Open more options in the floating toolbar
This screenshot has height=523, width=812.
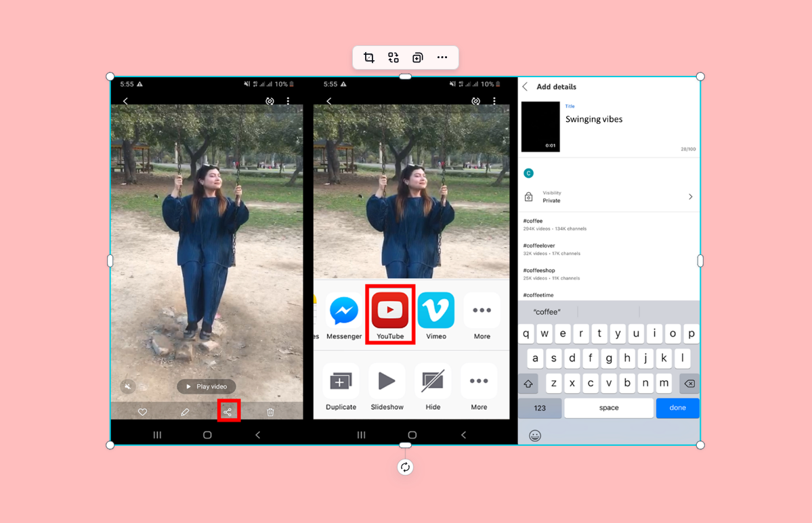(x=442, y=58)
